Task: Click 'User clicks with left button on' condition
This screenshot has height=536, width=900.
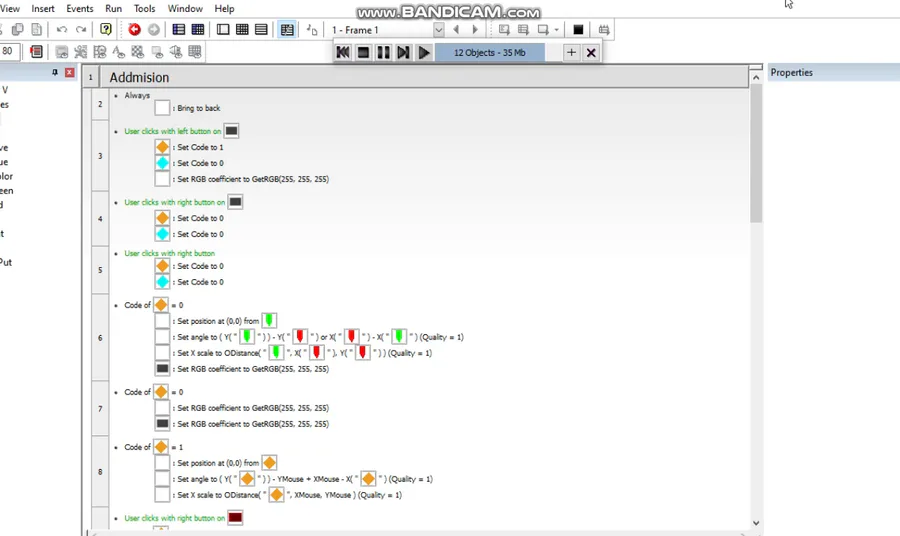Action: pyautogui.click(x=172, y=131)
